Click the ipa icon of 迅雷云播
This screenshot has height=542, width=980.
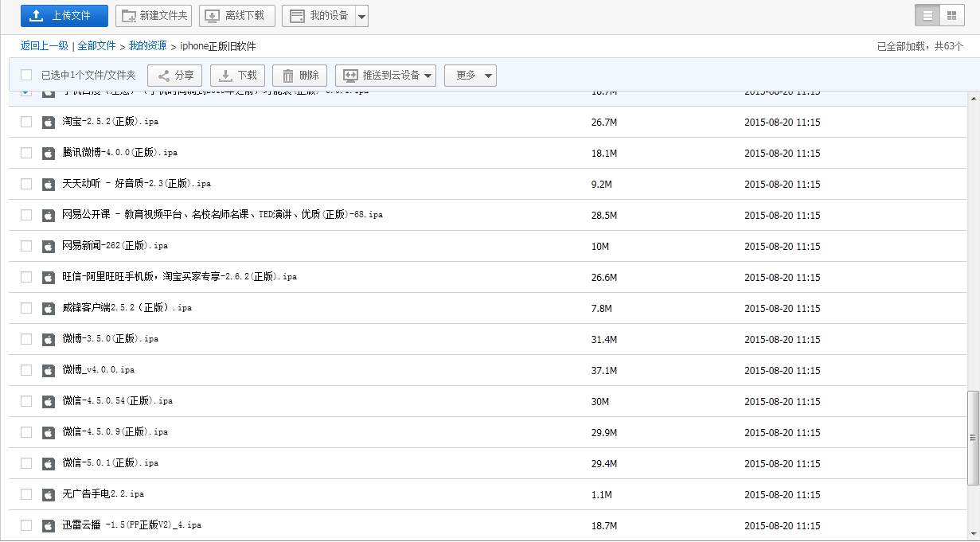(x=49, y=526)
